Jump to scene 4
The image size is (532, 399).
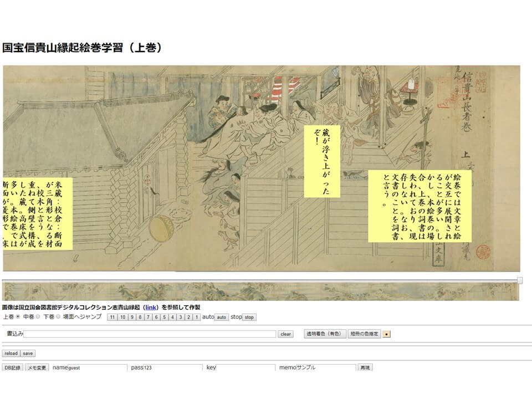click(172, 317)
